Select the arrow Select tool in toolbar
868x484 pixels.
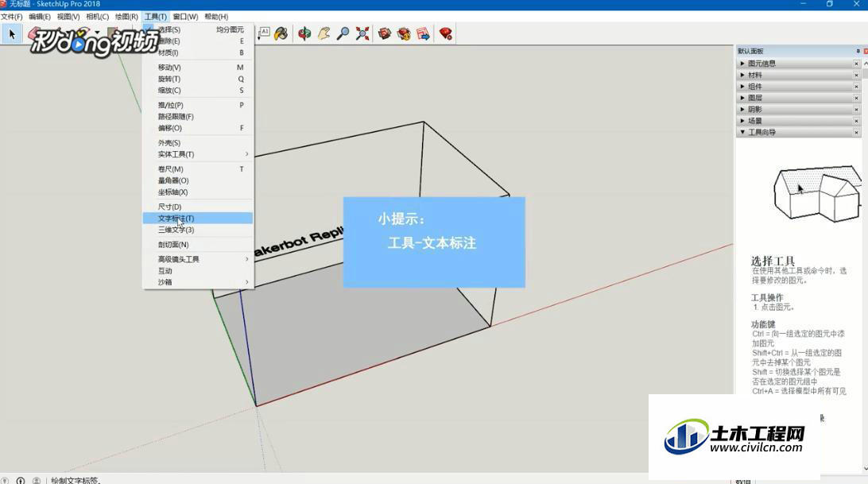(12, 34)
